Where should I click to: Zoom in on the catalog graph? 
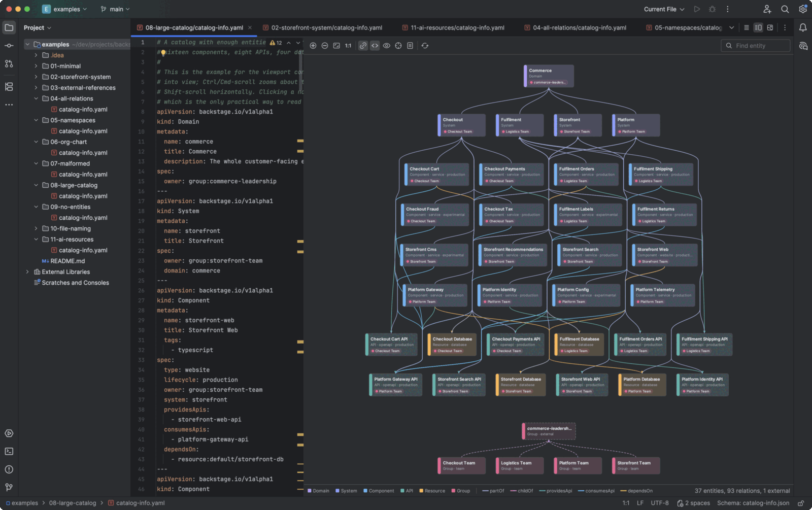pyautogui.click(x=313, y=46)
